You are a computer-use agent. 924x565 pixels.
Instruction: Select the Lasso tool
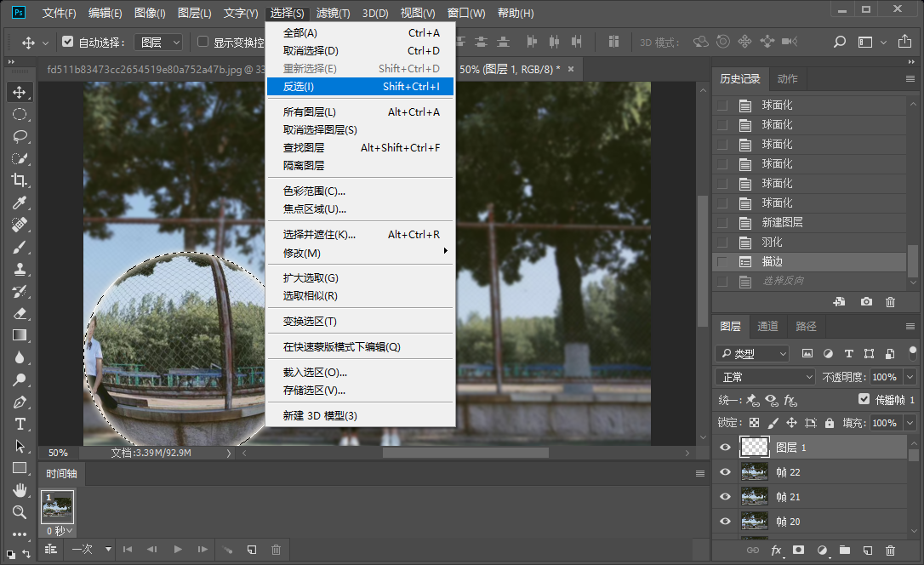click(x=20, y=137)
